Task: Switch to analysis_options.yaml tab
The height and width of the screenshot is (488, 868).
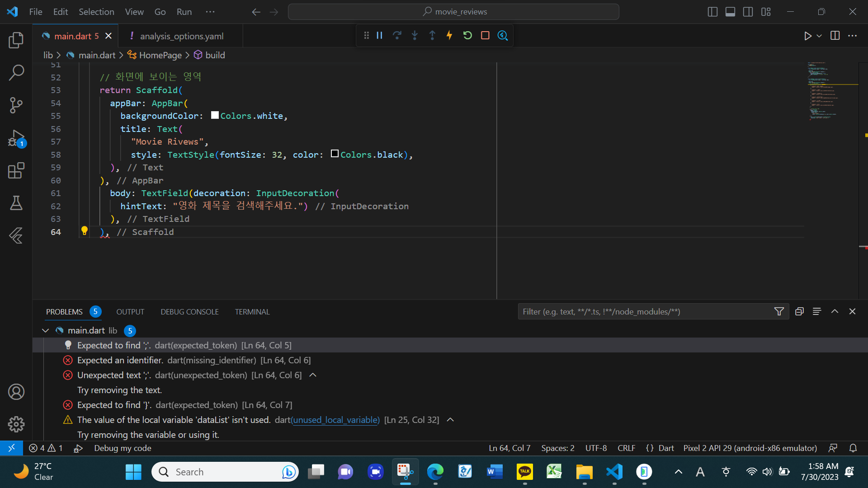Action: tap(181, 36)
